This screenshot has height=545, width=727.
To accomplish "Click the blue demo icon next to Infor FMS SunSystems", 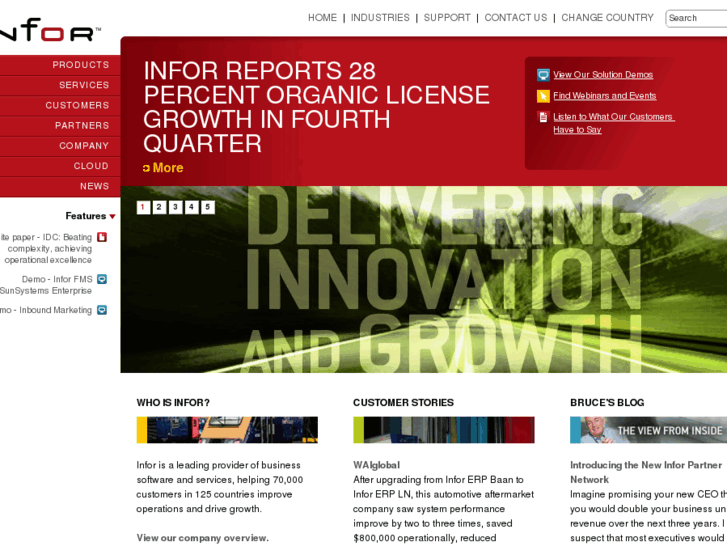I will [x=102, y=279].
